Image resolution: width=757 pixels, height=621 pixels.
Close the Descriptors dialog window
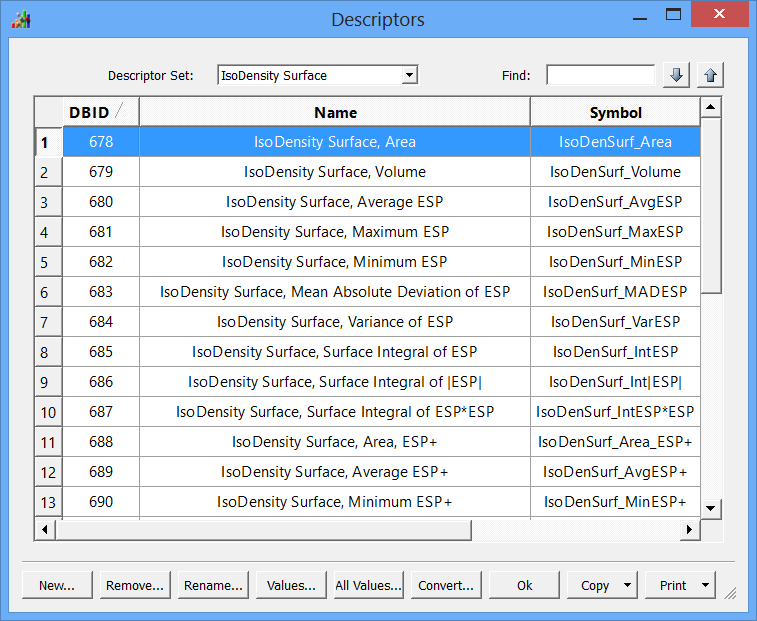click(719, 14)
